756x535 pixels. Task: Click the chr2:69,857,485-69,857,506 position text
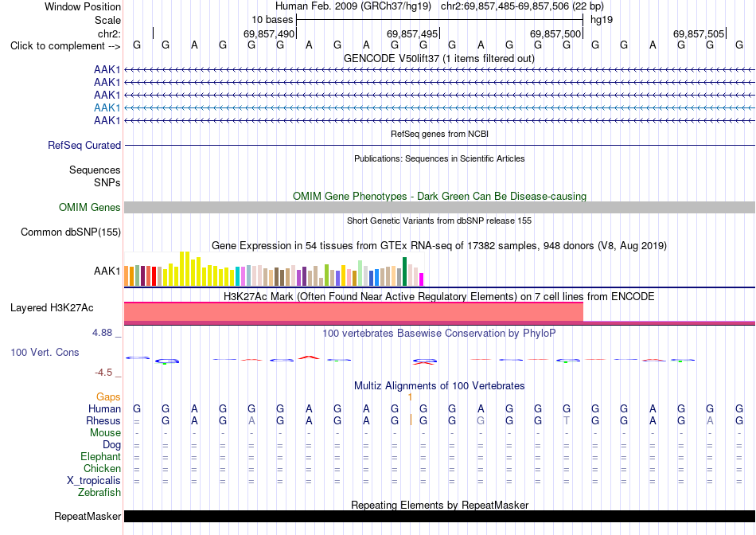pos(522,6)
